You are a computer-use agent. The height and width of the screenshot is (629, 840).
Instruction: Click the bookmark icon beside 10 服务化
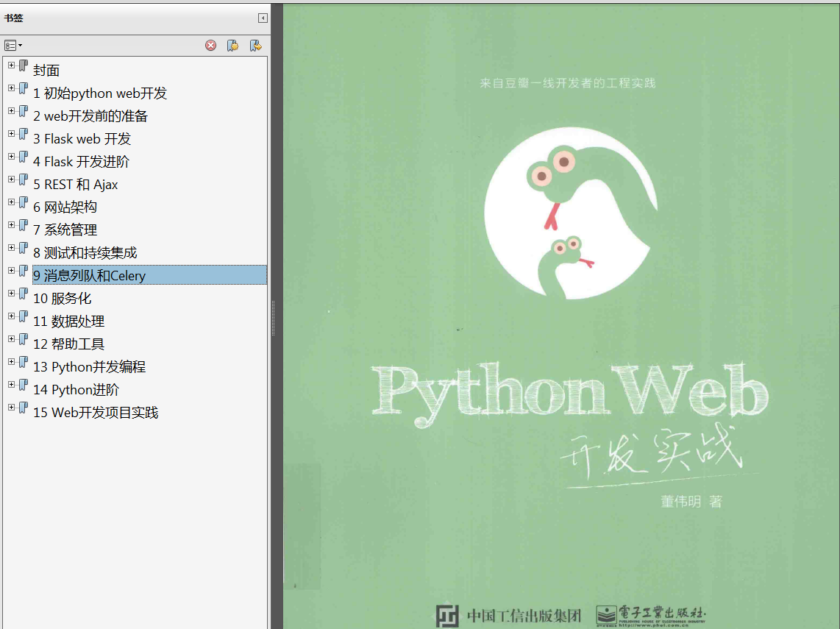pos(23,294)
